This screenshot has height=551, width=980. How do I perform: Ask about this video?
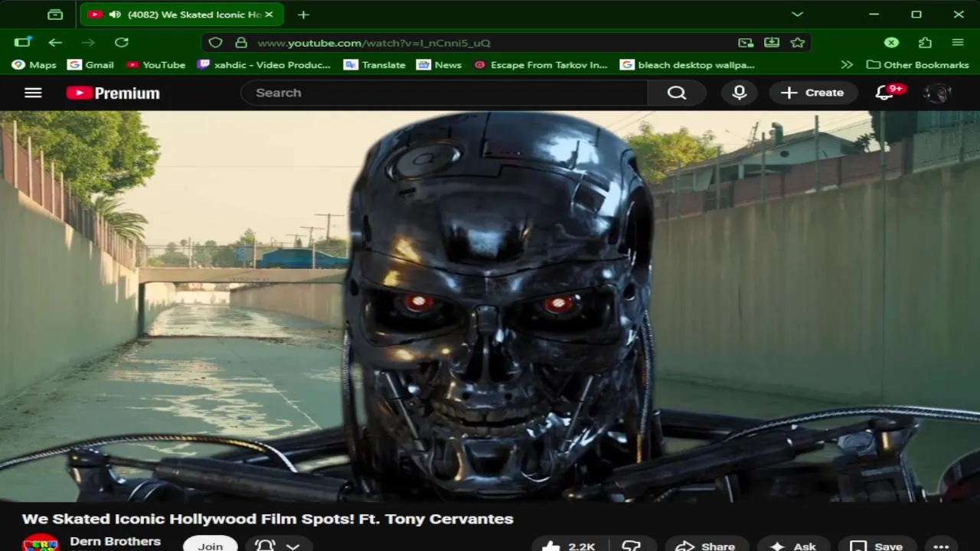click(x=793, y=546)
